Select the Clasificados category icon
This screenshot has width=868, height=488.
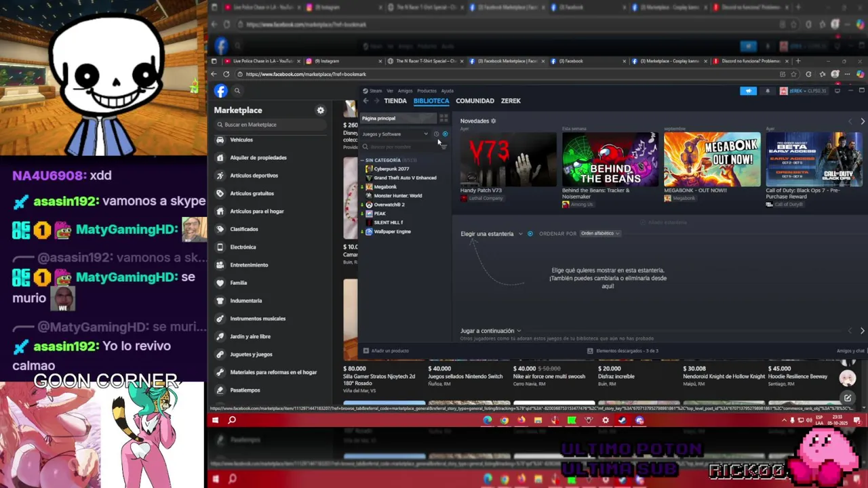click(220, 229)
